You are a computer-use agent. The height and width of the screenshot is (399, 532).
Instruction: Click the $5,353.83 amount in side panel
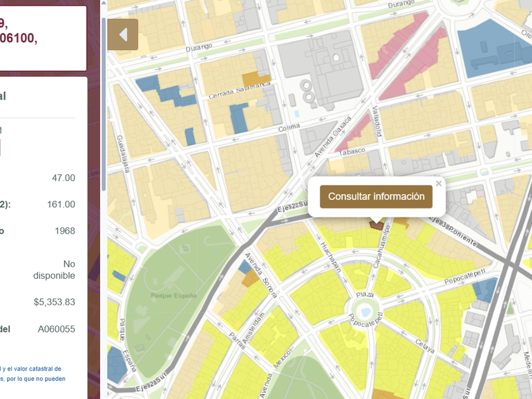coord(54,302)
